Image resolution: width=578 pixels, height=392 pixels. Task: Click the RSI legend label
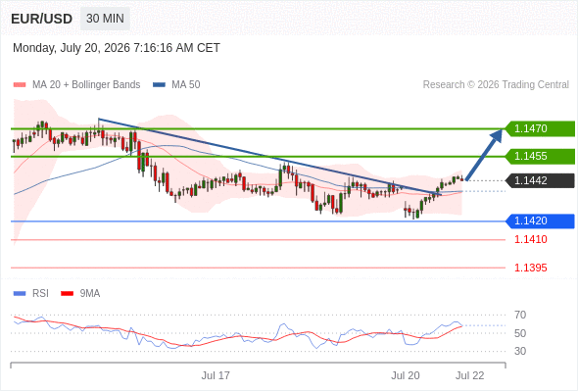(x=40, y=294)
